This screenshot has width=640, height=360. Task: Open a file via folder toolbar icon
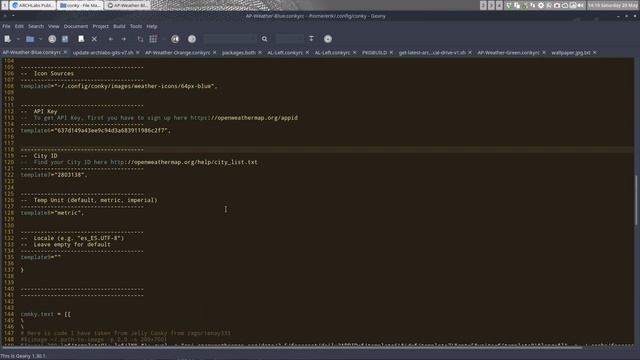(30, 39)
